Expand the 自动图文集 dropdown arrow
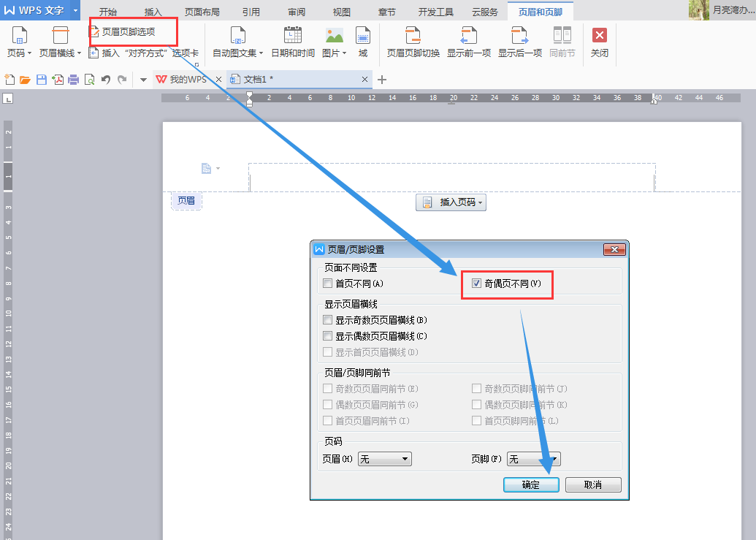The width and height of the screenshot is (756, 540). coord(261,53)
